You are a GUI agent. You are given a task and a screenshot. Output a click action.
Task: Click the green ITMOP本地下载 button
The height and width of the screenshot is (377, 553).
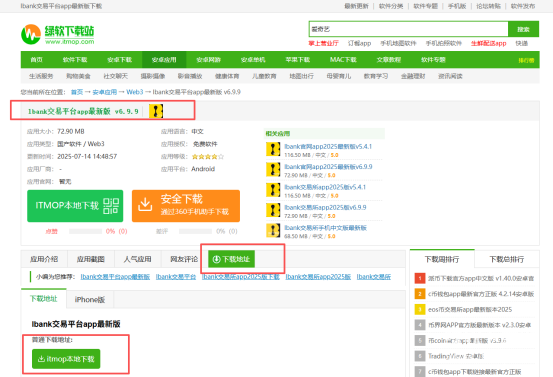75,206
